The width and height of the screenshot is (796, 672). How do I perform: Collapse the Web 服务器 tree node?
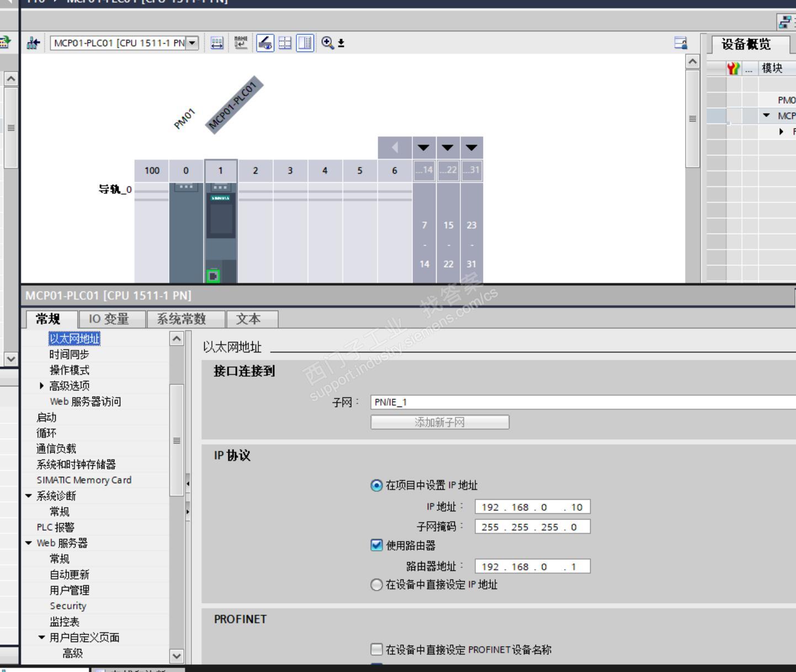click(x=29, y=543)
